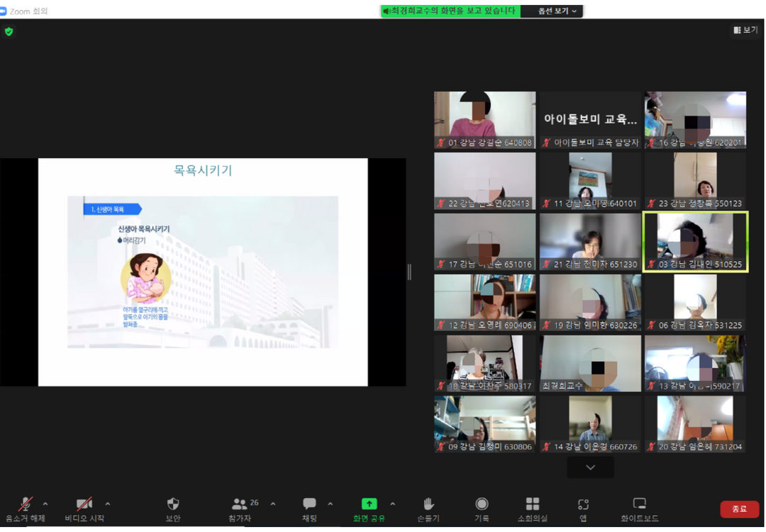
Task: Open the 보안 security shield menu
Action: 173,509
